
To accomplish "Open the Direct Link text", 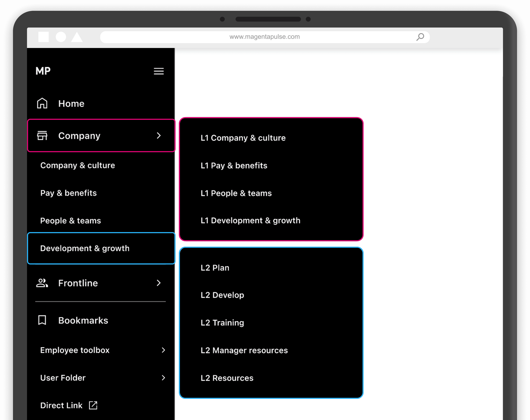I will pos(61,405).
